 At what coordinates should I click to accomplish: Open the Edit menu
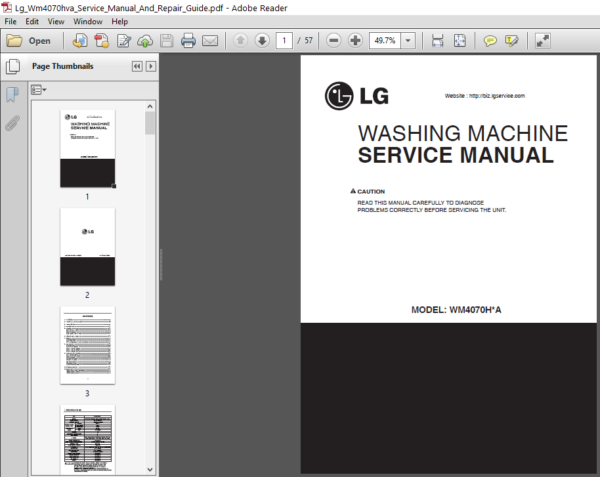[x=32, y=21]
